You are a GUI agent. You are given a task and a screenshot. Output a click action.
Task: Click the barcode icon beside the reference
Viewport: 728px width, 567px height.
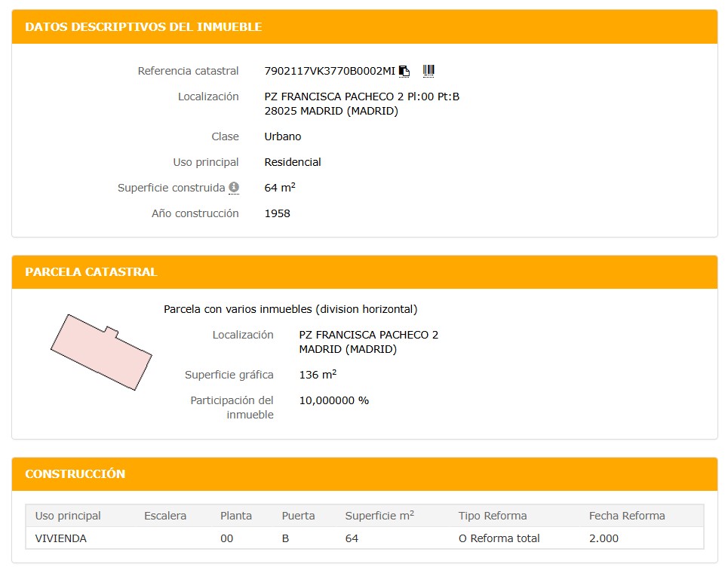(429, 71)
